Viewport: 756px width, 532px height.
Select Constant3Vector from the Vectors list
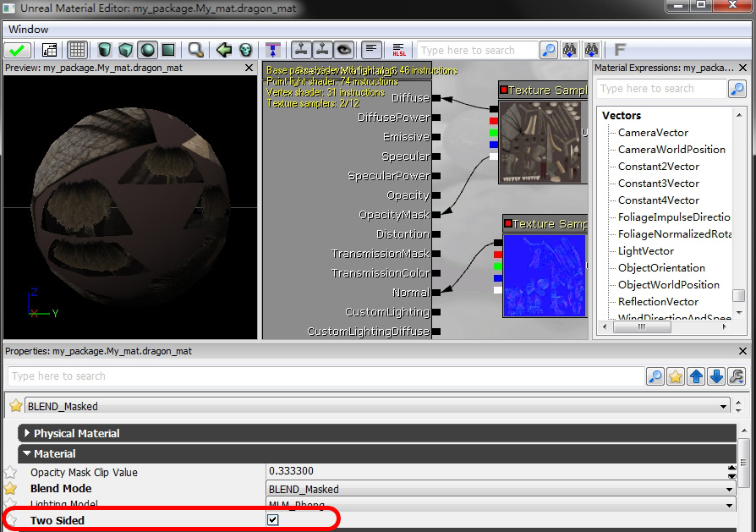[x=658, y=184]
